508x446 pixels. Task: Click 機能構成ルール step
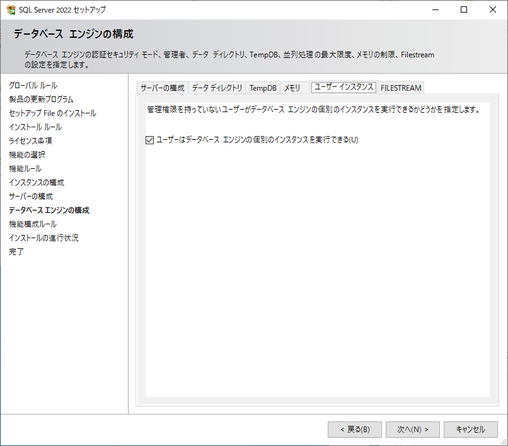(33, 224)
